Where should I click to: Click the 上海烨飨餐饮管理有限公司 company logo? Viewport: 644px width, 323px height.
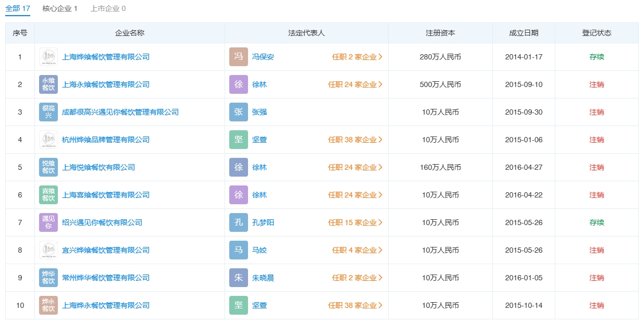pyautogui.click(x=48, y=57)
